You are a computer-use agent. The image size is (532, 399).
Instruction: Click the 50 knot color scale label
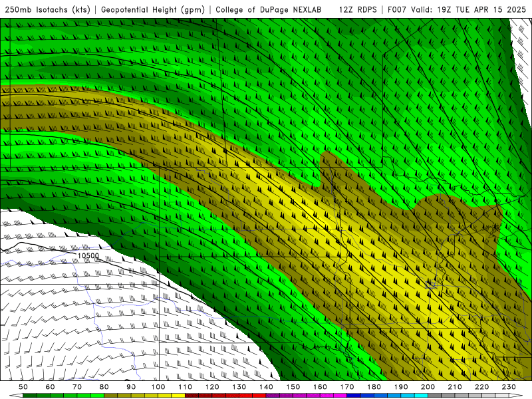click(23, 387)
